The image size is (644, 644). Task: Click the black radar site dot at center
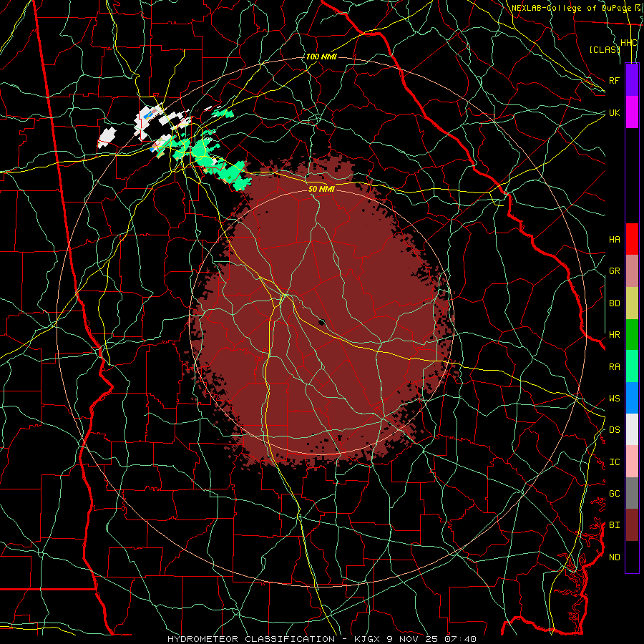pyautogui.click(x=322, y=322)
